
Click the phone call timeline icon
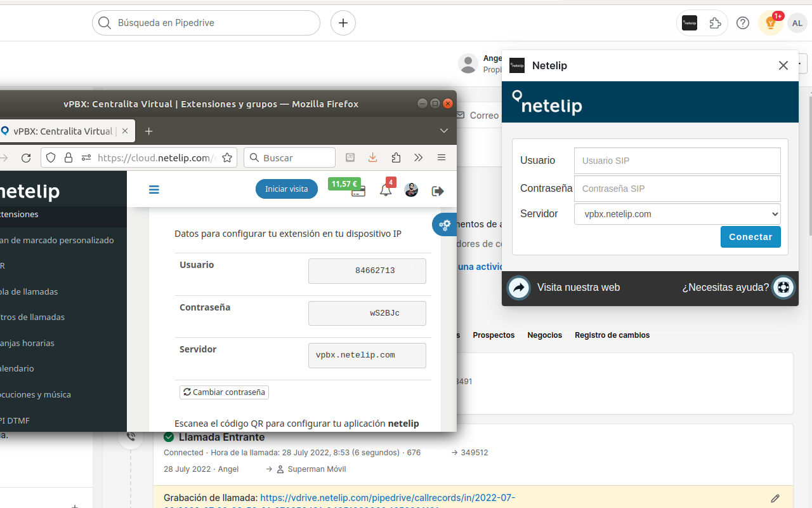(x=131, y=437)
